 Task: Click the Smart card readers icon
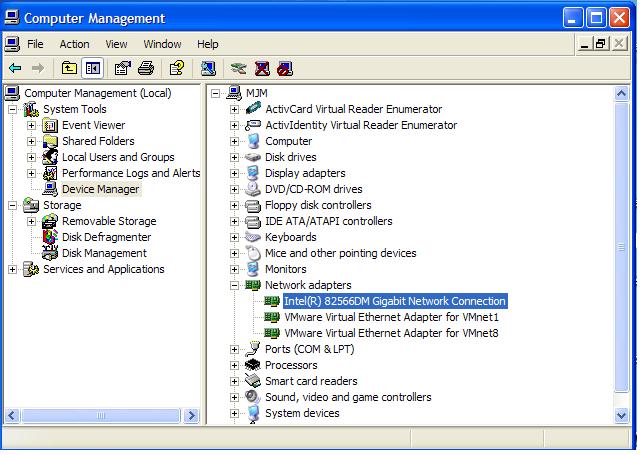tap(253, 381)
